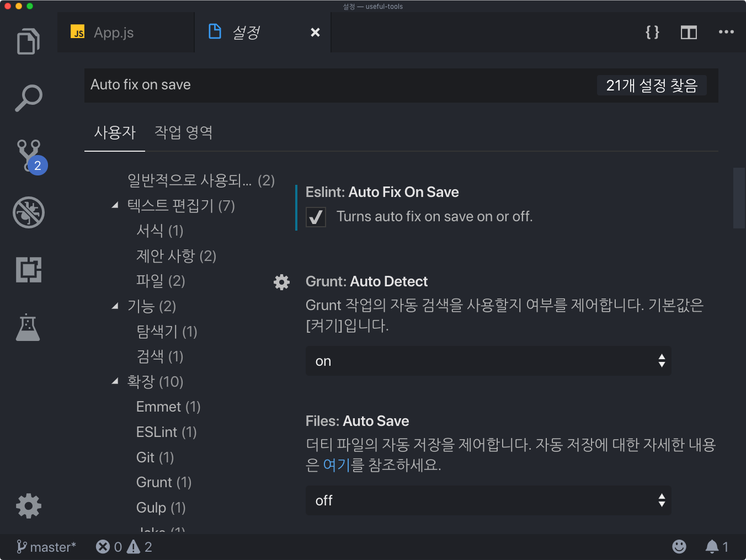The image size is (746, 560).
Task: Click the master branch in status bar
Action: [x=46, y=547]
